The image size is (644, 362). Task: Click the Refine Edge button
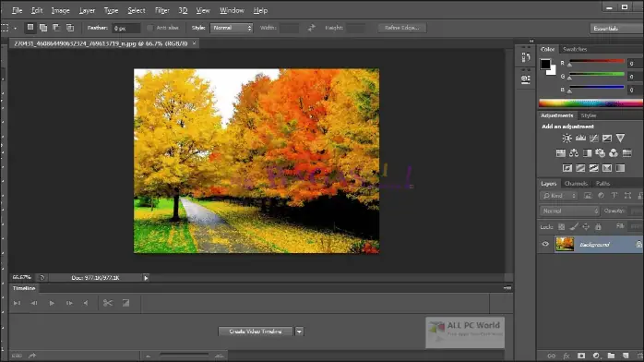click(401, 28)
